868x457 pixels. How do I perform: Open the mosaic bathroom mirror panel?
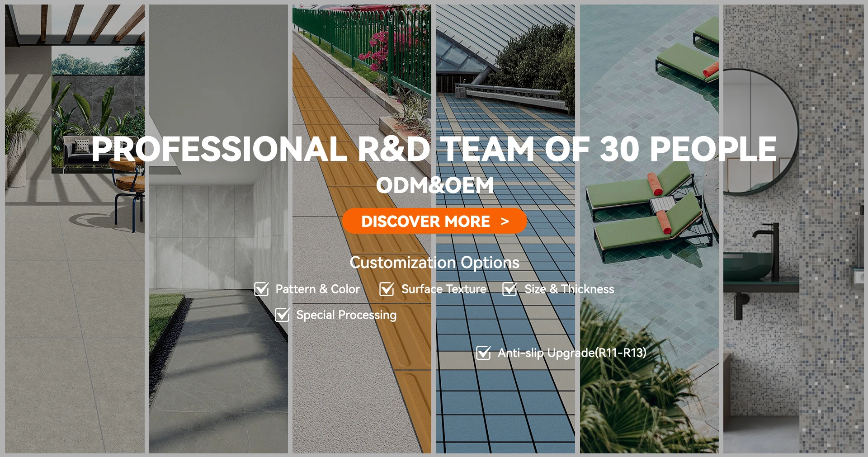tap(793, 229)
